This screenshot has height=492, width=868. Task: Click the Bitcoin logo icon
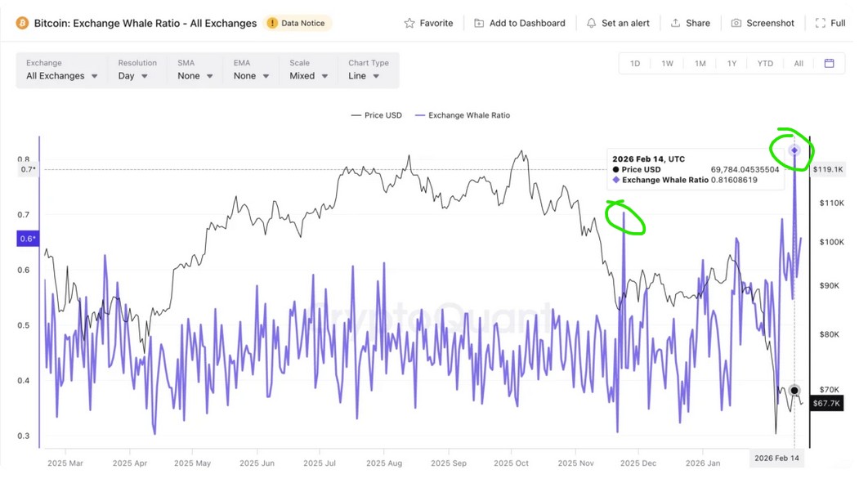pyautogui.click(x=22, y=23)
